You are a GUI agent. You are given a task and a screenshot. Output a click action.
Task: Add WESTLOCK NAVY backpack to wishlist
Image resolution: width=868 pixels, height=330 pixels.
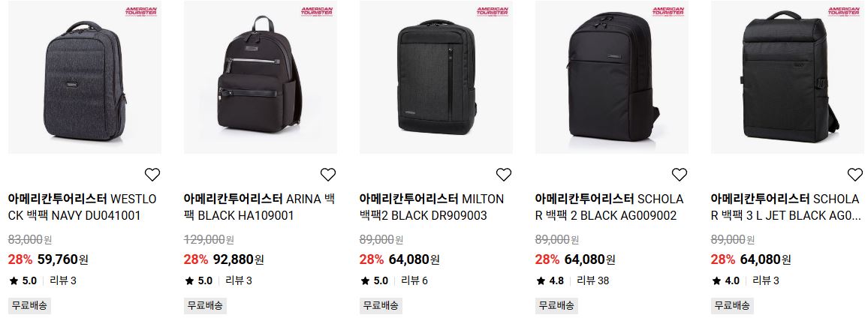pos(152,175)
